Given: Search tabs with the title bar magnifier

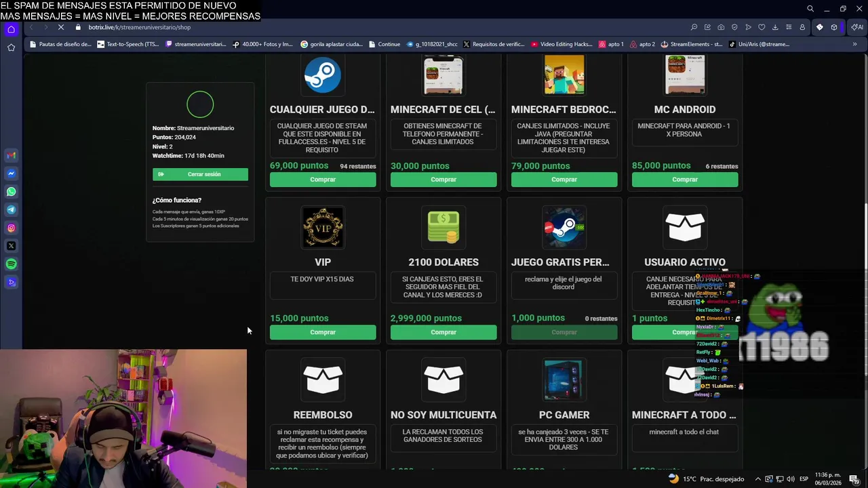Looking at the screenshot, I should click(x=810, y=9).
